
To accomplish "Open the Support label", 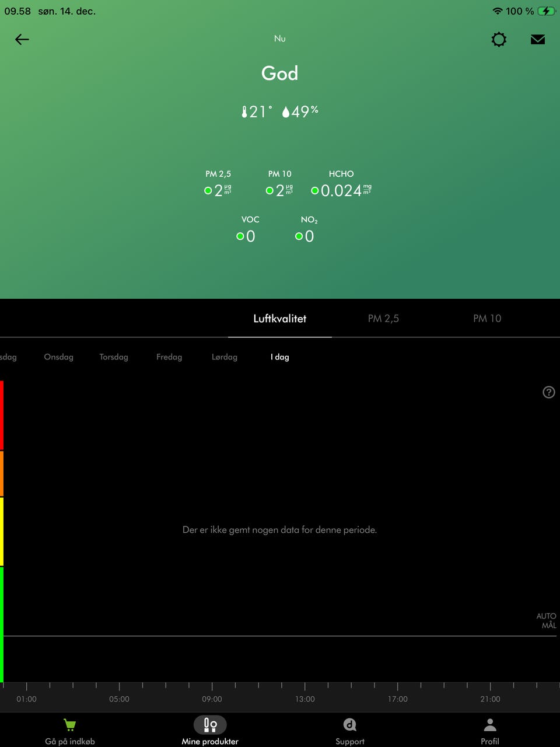I will (350, 741).
